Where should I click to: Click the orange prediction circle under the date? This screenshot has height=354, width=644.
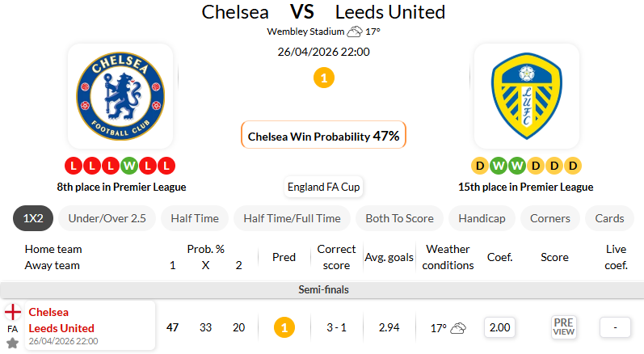[323, 78]
